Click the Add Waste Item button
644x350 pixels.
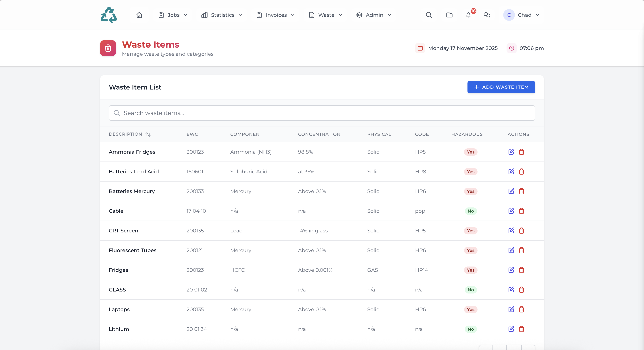point(501,87)
